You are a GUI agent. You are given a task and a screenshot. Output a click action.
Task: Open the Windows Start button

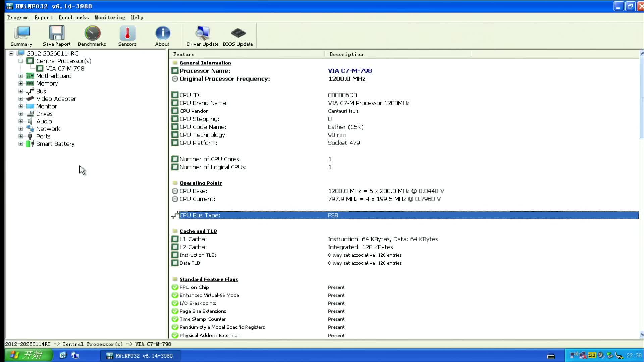[28, 355]
